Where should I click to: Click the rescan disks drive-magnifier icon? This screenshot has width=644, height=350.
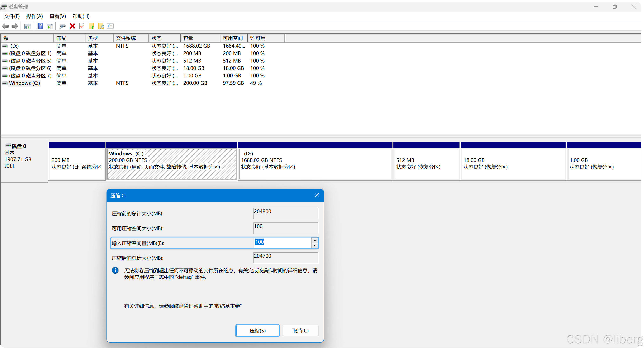pyautogui.click(x=62, y=26)
